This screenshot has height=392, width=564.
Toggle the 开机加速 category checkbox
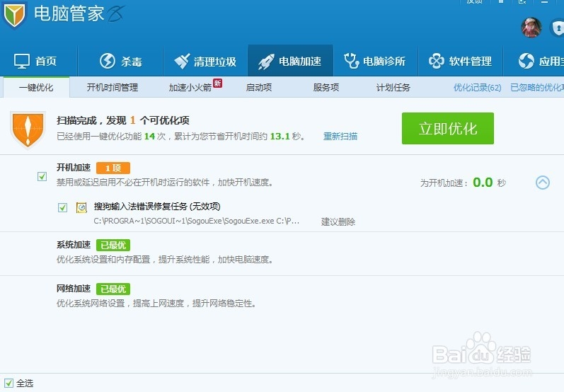pyautogui.click(x=42, y=176)
